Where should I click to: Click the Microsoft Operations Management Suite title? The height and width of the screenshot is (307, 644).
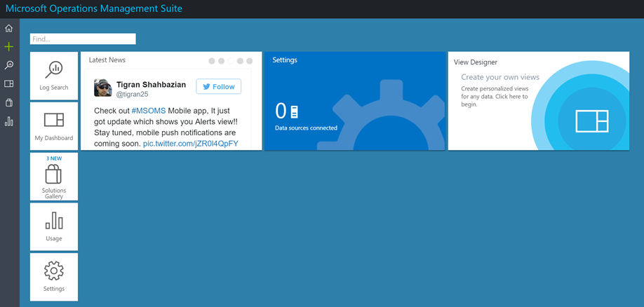coord(93,8)
